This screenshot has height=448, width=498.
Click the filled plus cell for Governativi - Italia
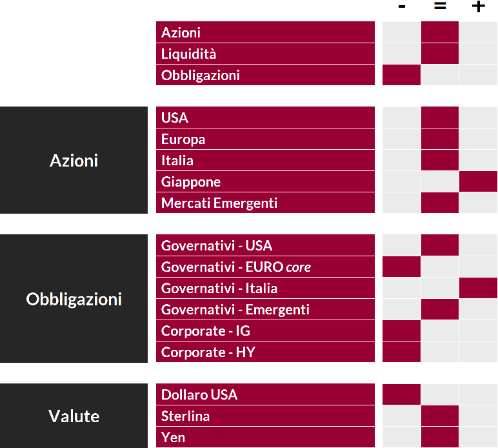[478, 288]
